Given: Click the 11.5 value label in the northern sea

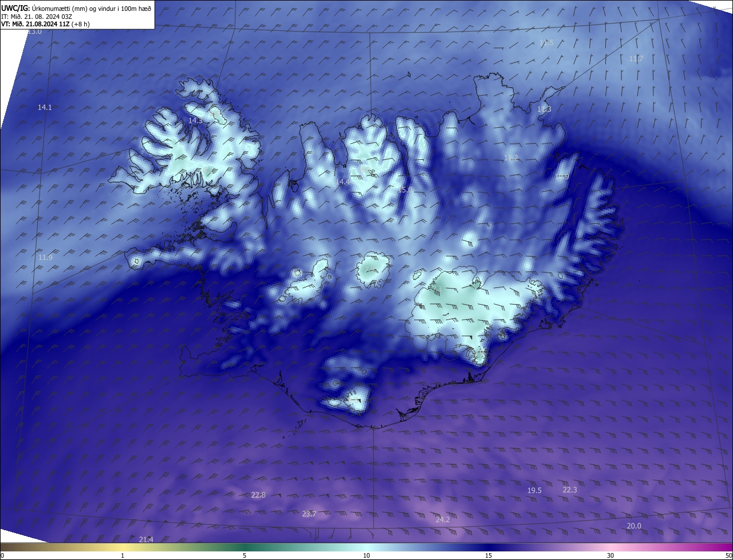Looking at the screenshot, I should point(547,43).
